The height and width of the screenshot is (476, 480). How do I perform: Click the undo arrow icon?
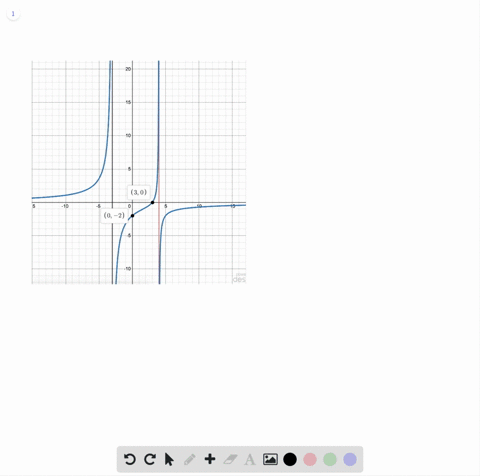pyautogui.click(x=130, y=459)
